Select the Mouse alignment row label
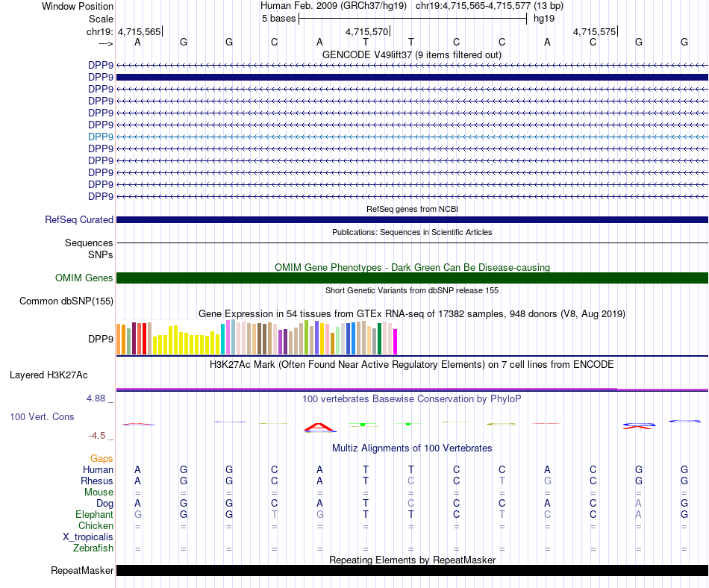The height and width of the screenshot is (588, 709). coord(99,492)
